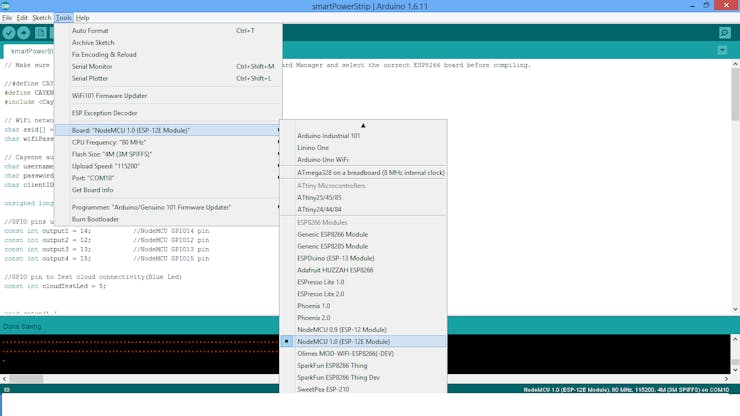Open Serial Monitor from the Tools menu

coord(168,67)
